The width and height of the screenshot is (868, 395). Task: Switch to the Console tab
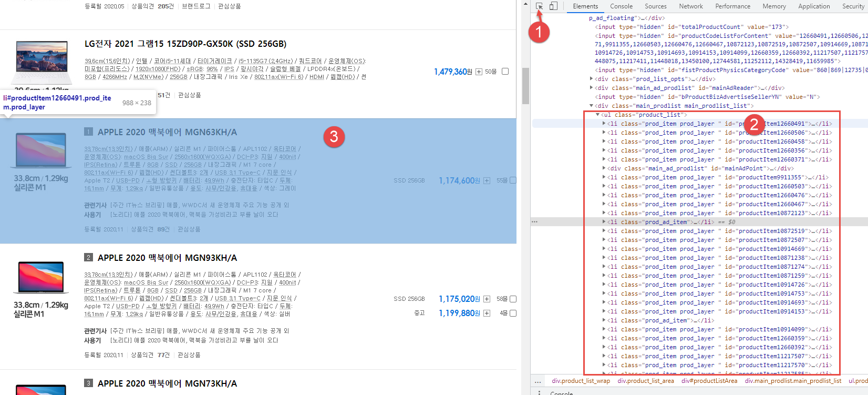point(621,6)
